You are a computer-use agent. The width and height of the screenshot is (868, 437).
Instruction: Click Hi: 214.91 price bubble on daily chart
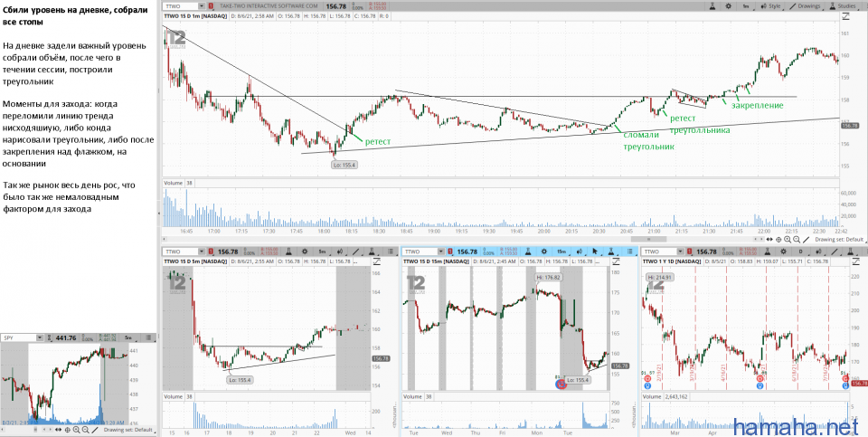pyautogui.click(x=661, y=277)
